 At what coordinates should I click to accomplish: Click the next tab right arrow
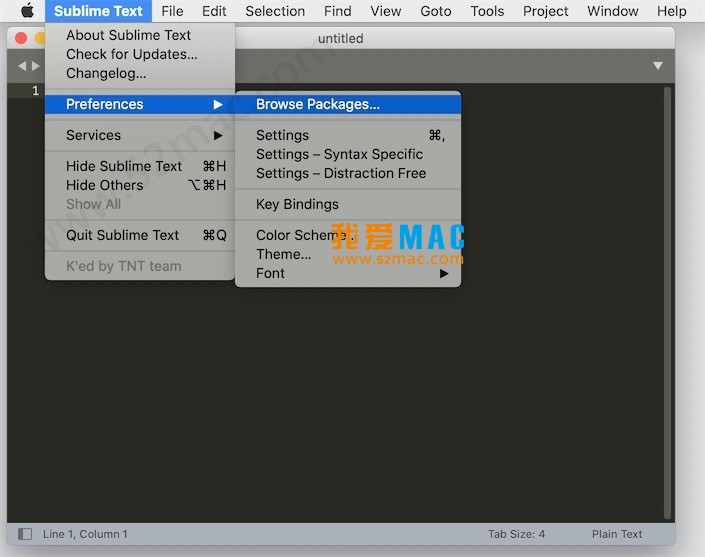pos(36,66)
